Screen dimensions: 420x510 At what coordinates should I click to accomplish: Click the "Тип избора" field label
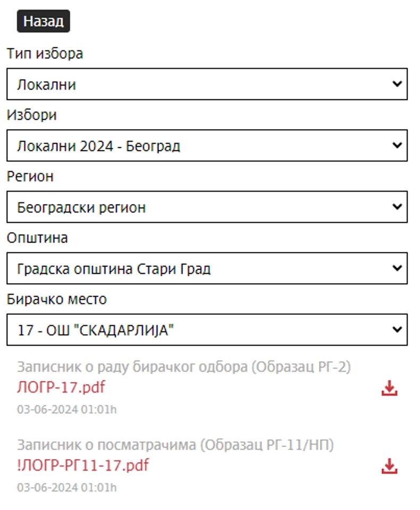pos(45,54)
